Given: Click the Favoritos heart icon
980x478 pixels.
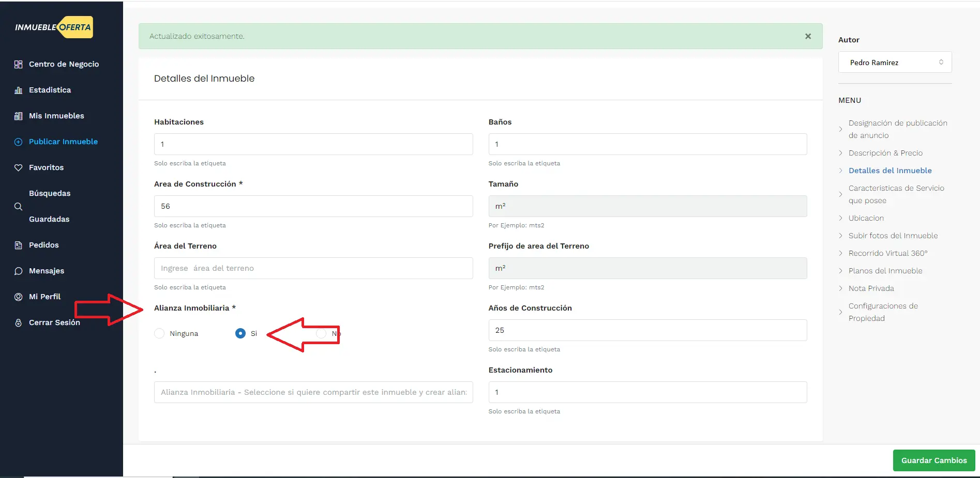Looking at the screenshot, I should (x=18, y=167).
